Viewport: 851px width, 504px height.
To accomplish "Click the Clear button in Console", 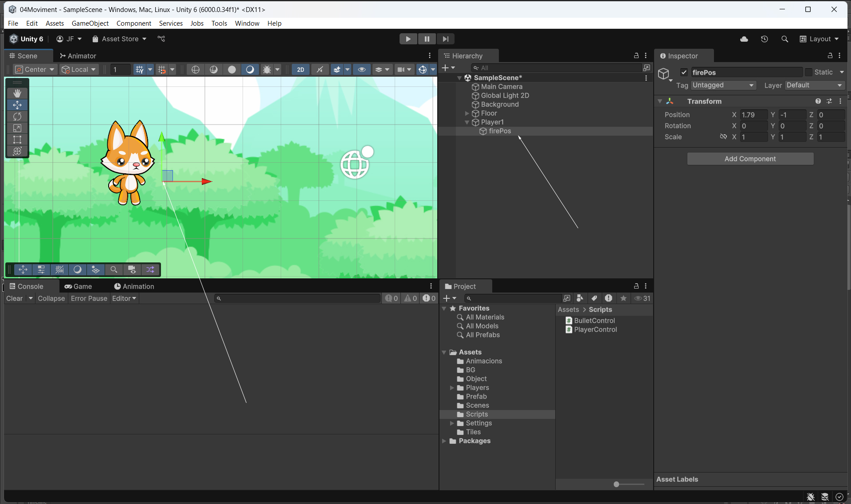I will [14, 298].
